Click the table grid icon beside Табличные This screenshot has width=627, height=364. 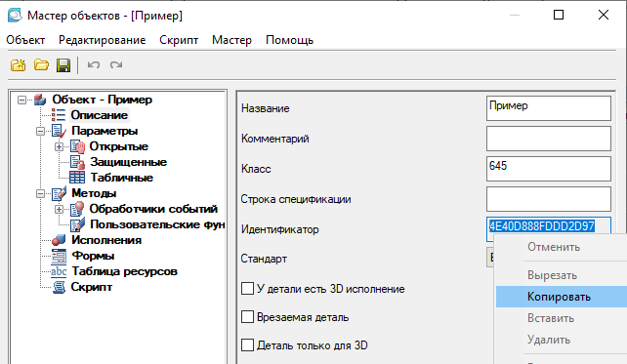(77, 178)
